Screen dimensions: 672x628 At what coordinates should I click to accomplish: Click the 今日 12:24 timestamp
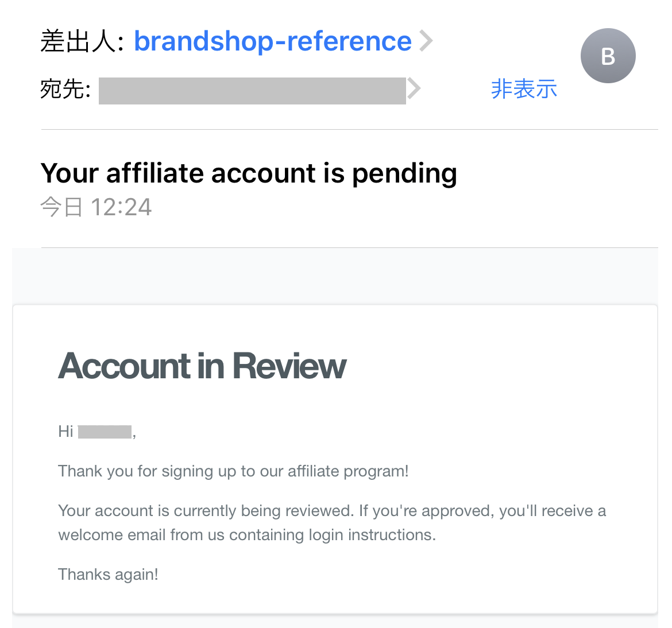[96, 207]
